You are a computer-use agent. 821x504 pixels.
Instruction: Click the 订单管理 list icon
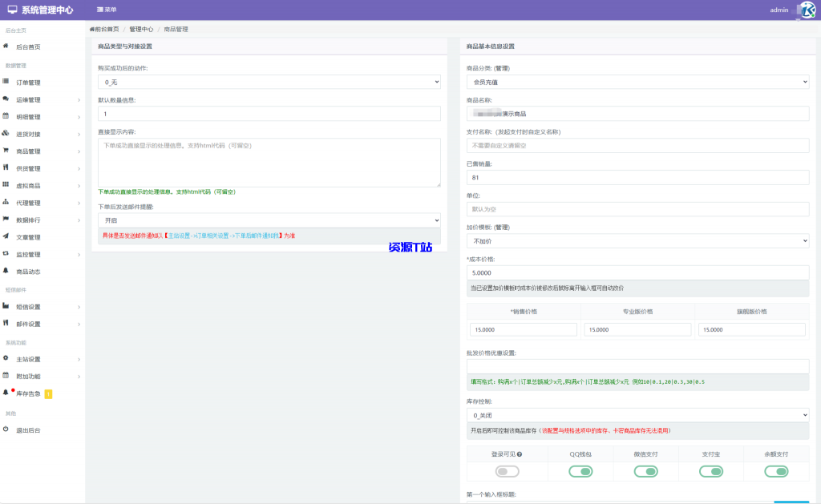pos(6,82)
